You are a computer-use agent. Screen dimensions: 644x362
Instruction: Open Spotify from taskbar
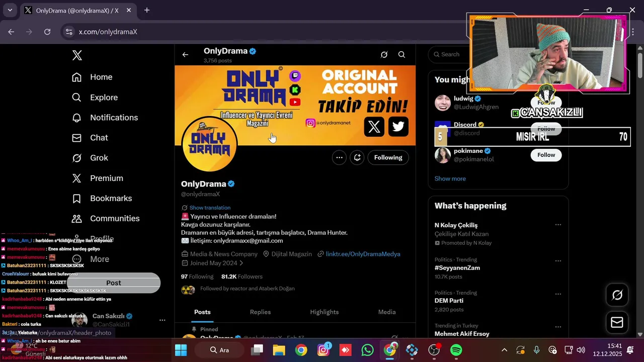tap(456, 350)
